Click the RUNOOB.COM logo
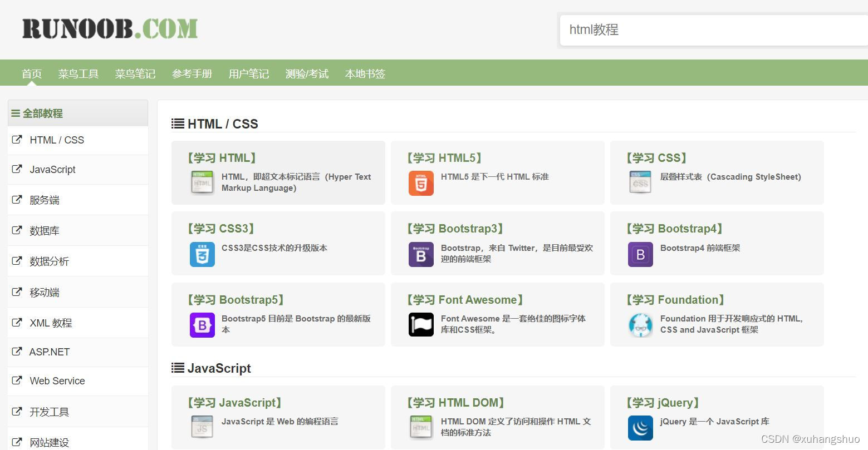This screenshot has width=868, height=450. [110, 29]
